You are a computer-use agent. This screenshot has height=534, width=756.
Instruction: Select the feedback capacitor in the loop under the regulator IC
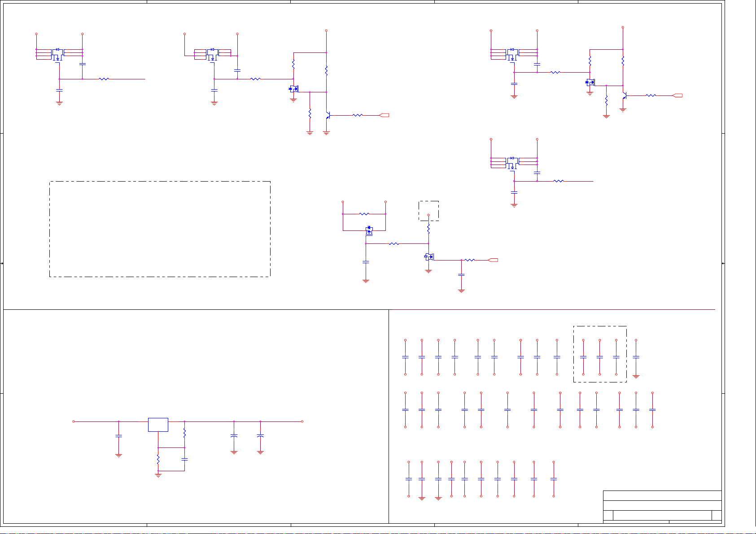pos(184,460)
